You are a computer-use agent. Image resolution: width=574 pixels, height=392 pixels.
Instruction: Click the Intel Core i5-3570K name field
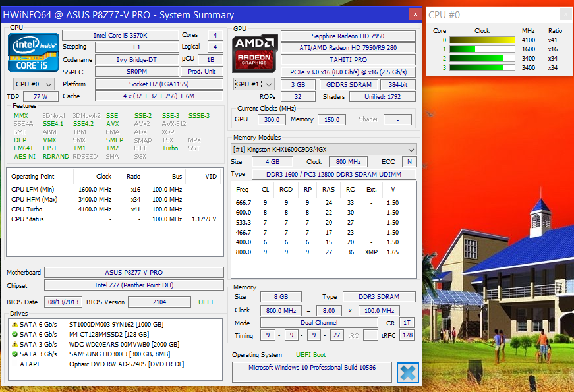(121, 35)
